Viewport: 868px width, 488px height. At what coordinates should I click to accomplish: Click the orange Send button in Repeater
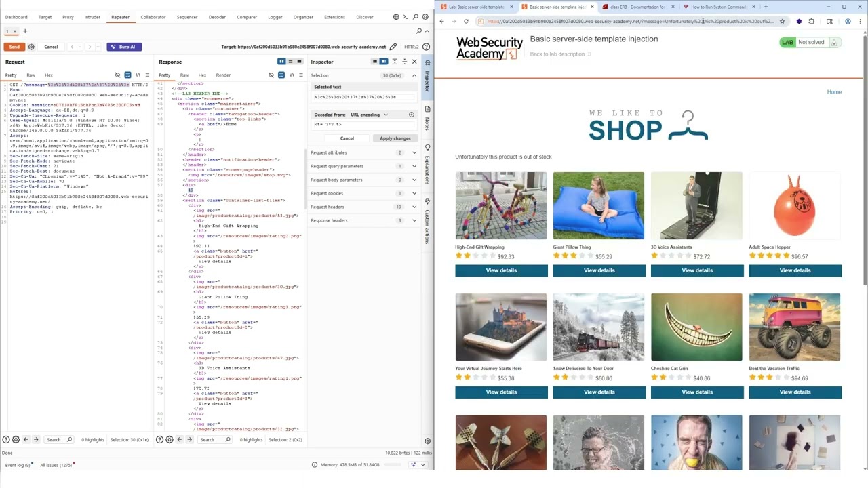[x=14, y=47]
